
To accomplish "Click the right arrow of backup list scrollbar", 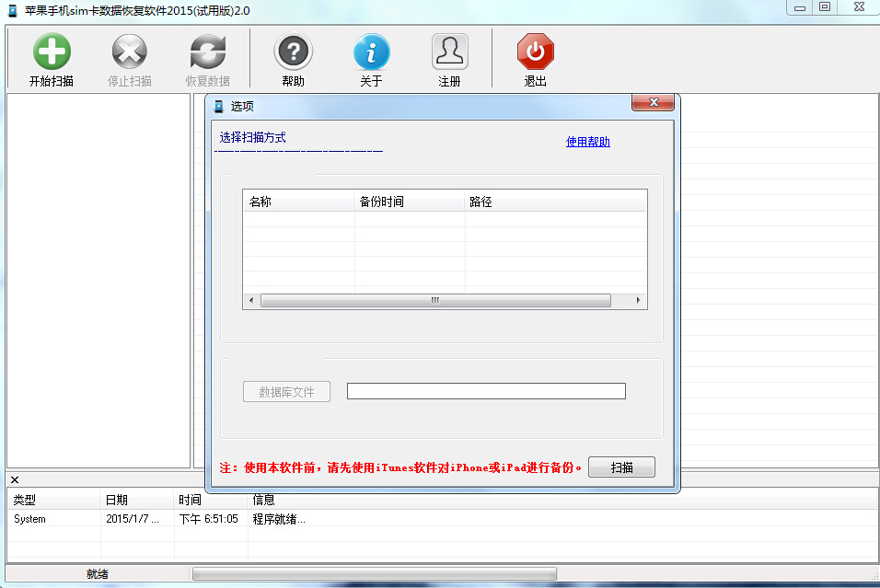I will pos(638,300).
